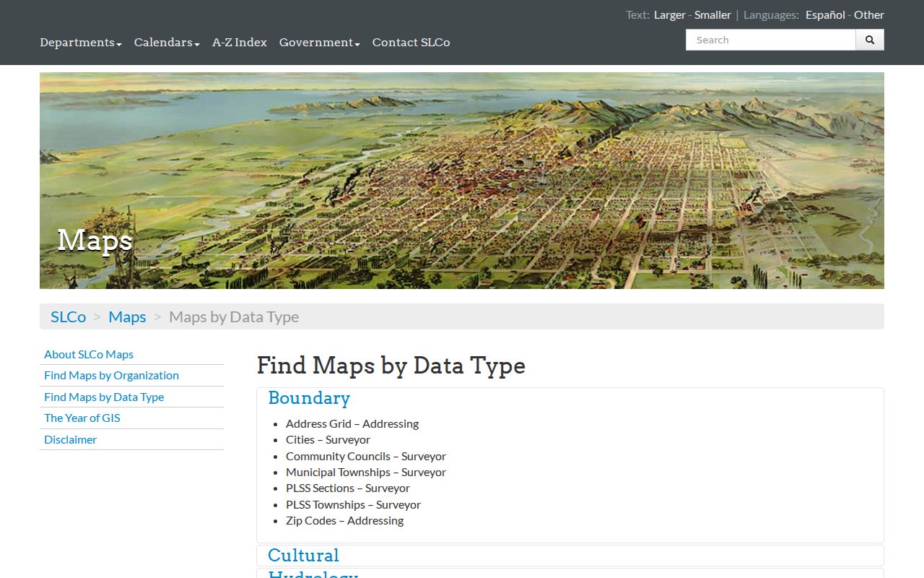The height and width of the screenshot is (578, 924).
Task: Click the Address Grid – Addressing item
Action: [352, 423]
